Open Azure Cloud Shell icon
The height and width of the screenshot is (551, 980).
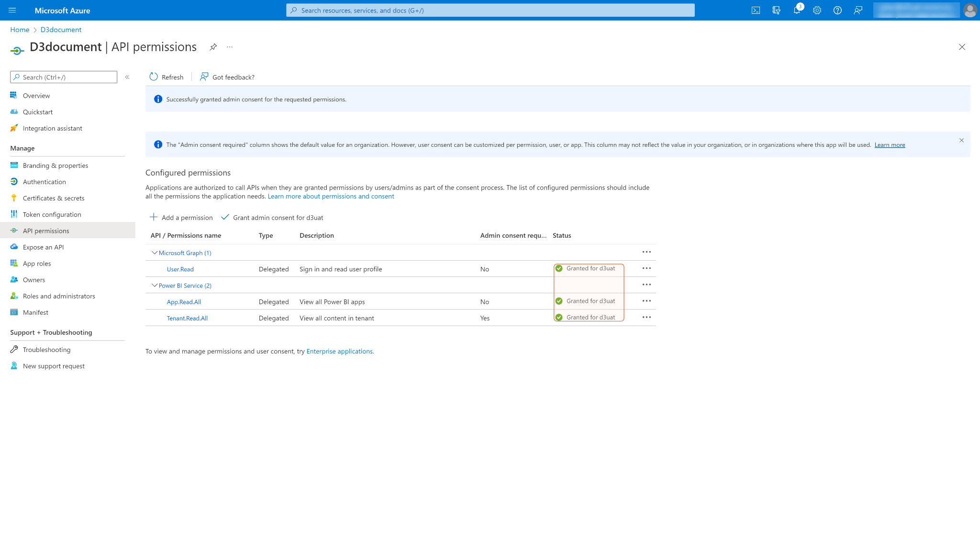coord(756,11)
